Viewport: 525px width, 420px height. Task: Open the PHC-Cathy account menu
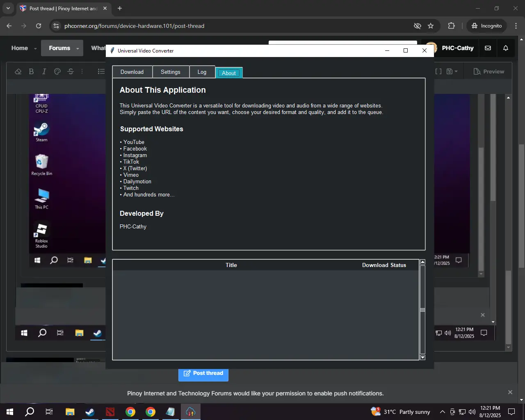(450, 48)
